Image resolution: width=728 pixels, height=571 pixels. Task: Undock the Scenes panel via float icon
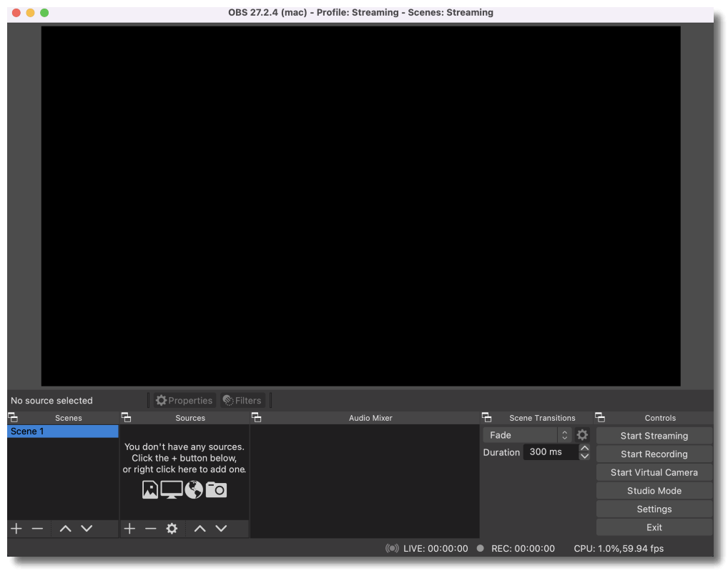click(x=13, y=417)
